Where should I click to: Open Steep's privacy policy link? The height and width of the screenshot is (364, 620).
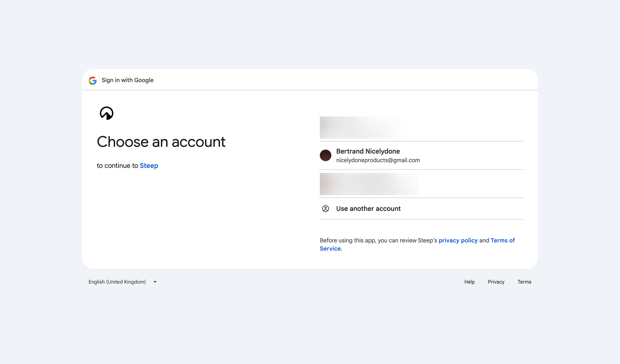click(x=458, y=240)
